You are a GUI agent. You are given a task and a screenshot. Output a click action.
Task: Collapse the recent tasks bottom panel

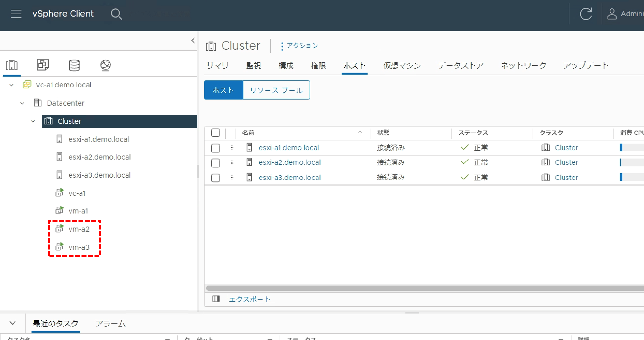click(13, 323)
